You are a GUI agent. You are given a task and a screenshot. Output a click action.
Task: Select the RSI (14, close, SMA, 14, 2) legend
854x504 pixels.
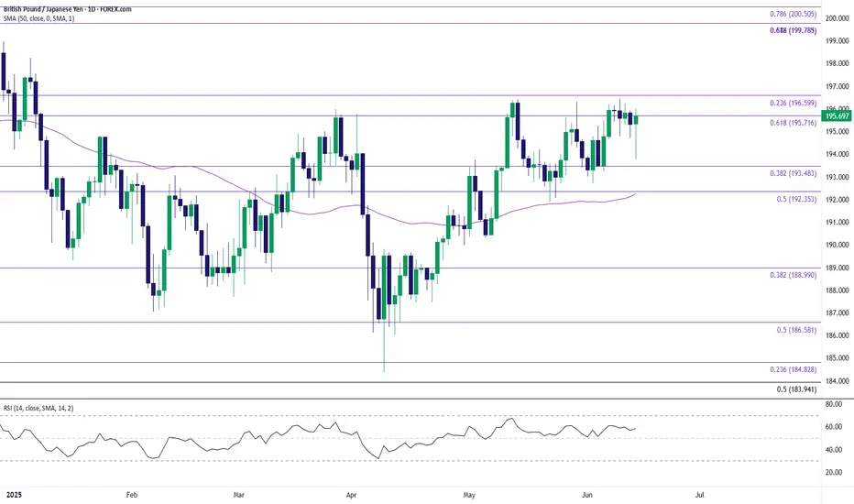pos(38,408)
